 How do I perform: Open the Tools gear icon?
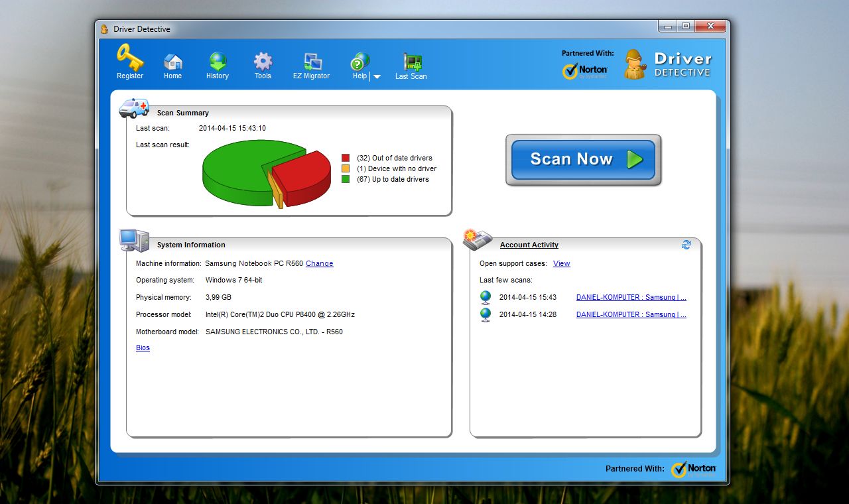tap(262, 60)
